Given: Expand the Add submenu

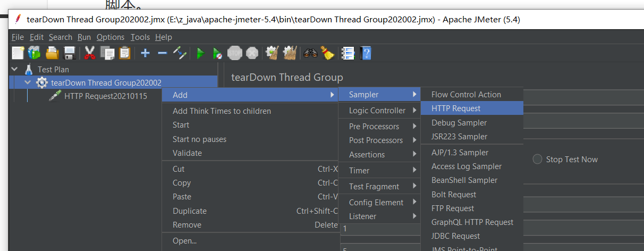Looking at the screenshot, I should 250,95.
